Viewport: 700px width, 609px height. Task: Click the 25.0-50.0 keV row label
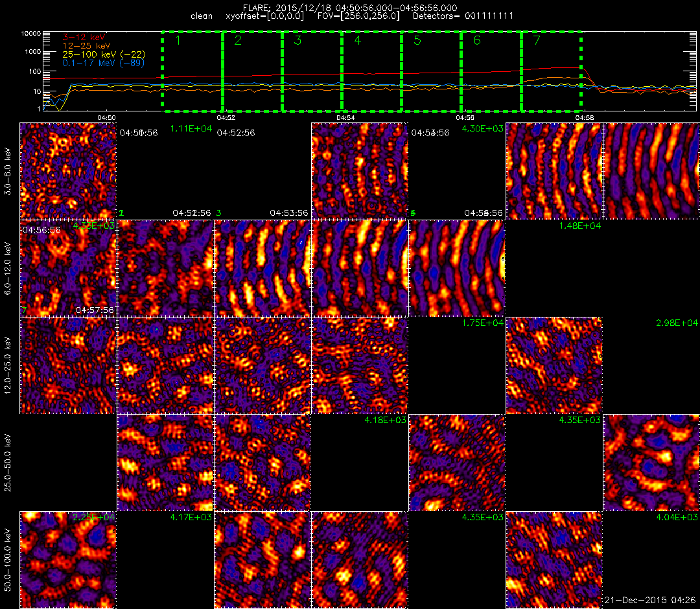(x=8, y=462)
